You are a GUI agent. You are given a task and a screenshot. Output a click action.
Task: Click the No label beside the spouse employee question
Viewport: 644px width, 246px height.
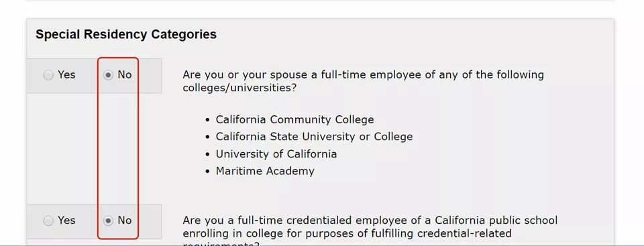point(125,75)
